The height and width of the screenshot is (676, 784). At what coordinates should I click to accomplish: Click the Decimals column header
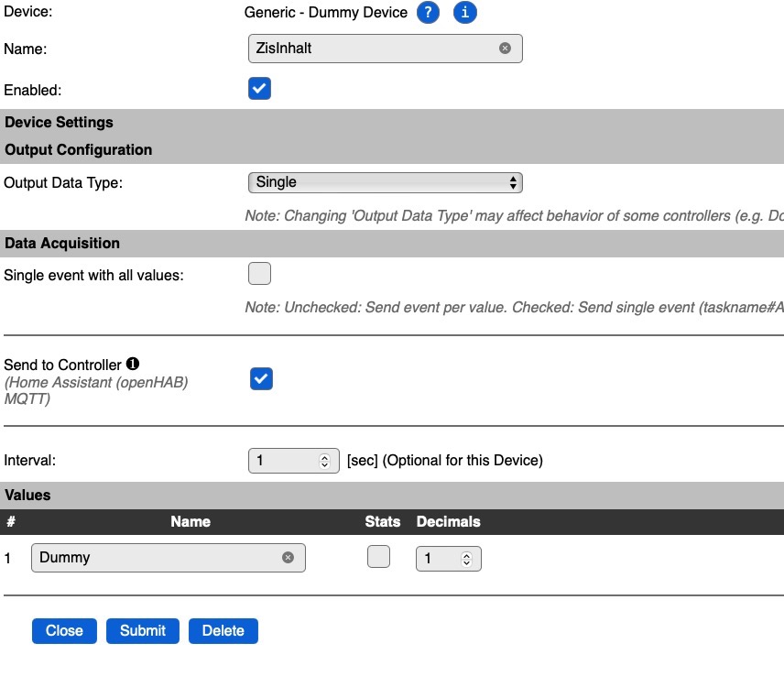click(449, 521)
